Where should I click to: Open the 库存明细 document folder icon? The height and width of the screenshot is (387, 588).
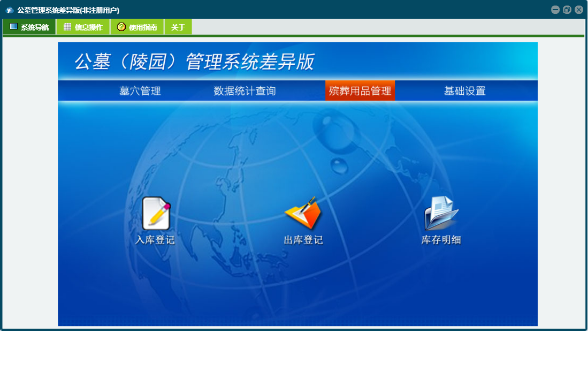click(x=441, y=213)
